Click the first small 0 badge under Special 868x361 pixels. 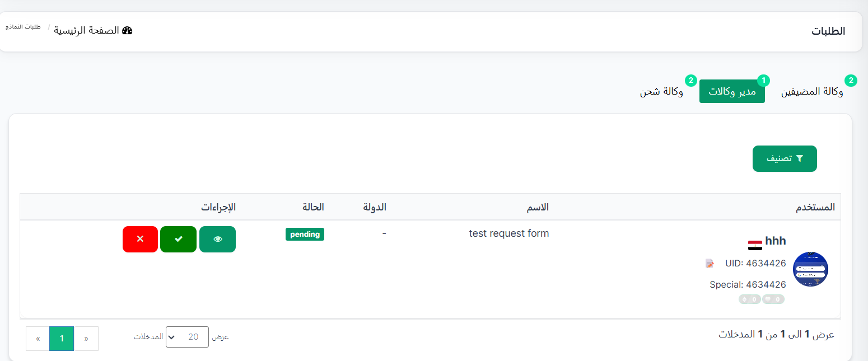[773, 299]
